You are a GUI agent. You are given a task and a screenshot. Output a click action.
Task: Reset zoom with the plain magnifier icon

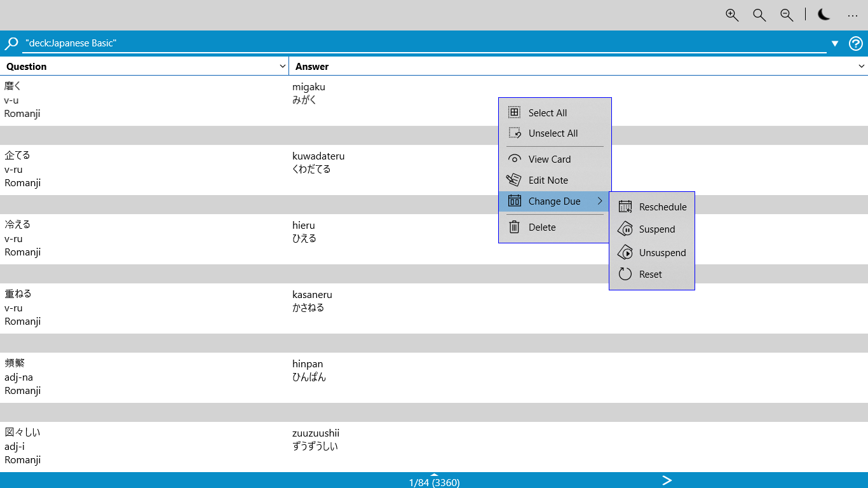759,15
